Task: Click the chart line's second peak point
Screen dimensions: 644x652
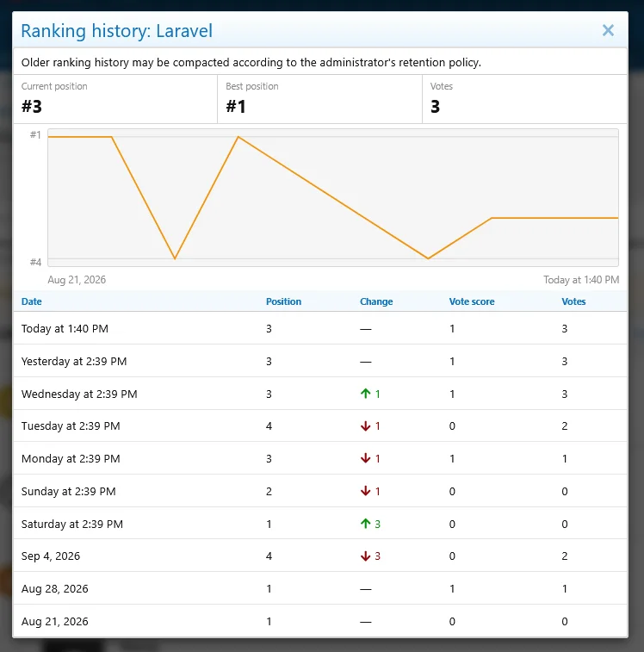Action: [238, 137]
